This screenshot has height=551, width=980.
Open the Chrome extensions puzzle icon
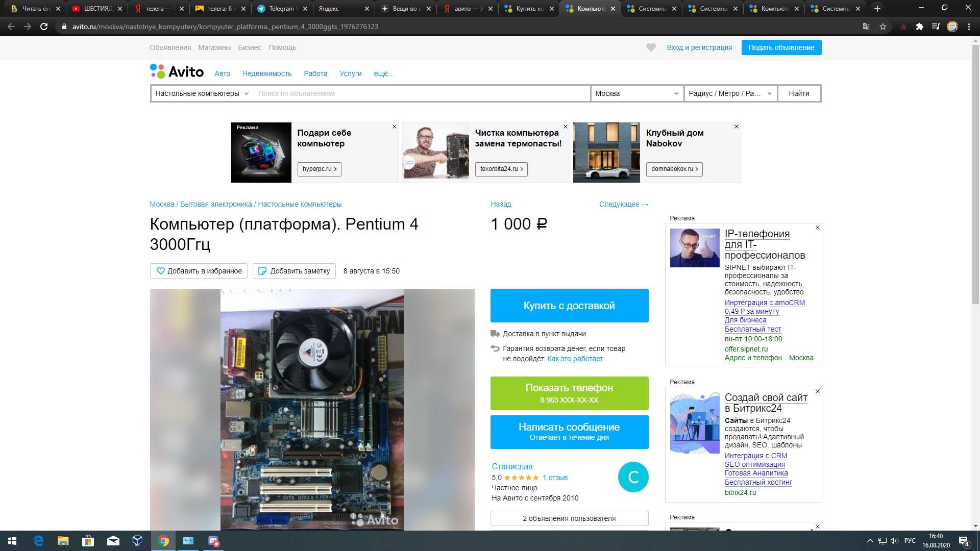click(x=920, y=27)
